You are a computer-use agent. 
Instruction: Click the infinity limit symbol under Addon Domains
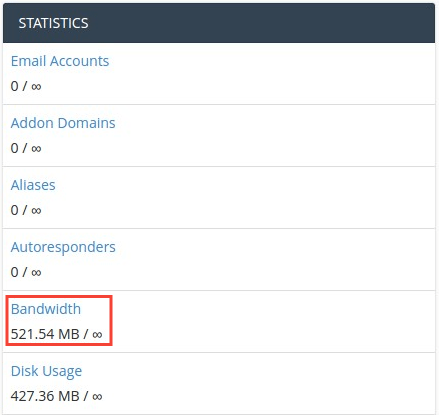[36, 149]
